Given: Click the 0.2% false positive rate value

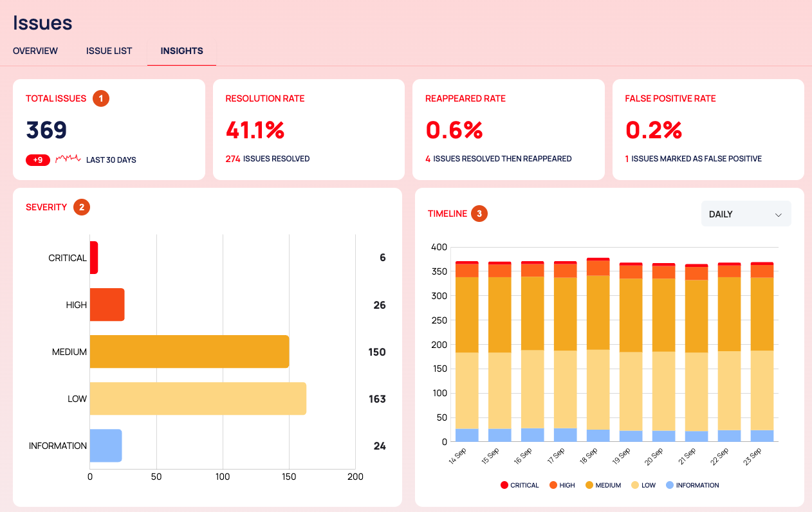Looking at the screenshot, I should pos(654,130).
